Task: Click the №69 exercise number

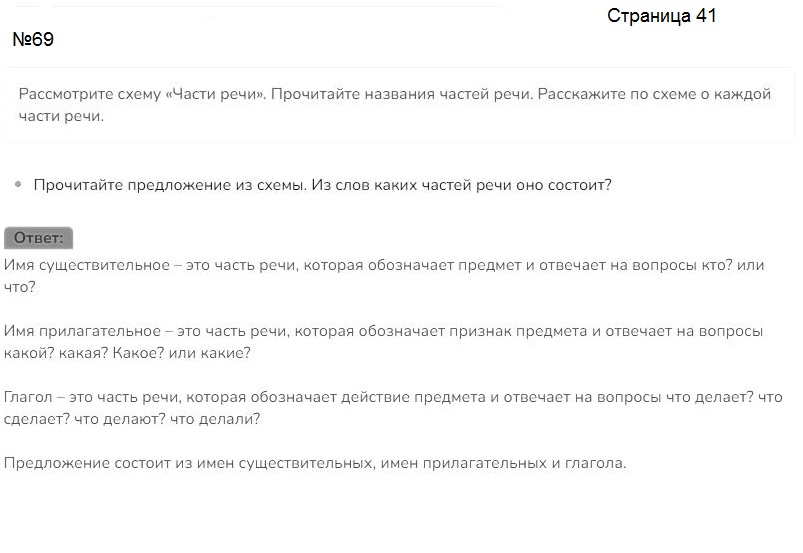Action: pos(33,39)
